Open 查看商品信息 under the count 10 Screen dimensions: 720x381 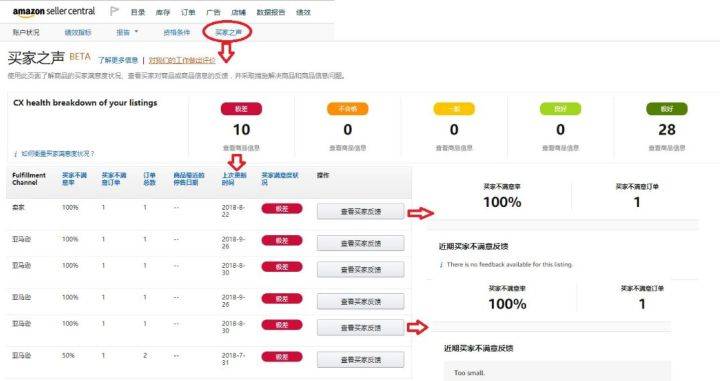[x=242, y=148]
